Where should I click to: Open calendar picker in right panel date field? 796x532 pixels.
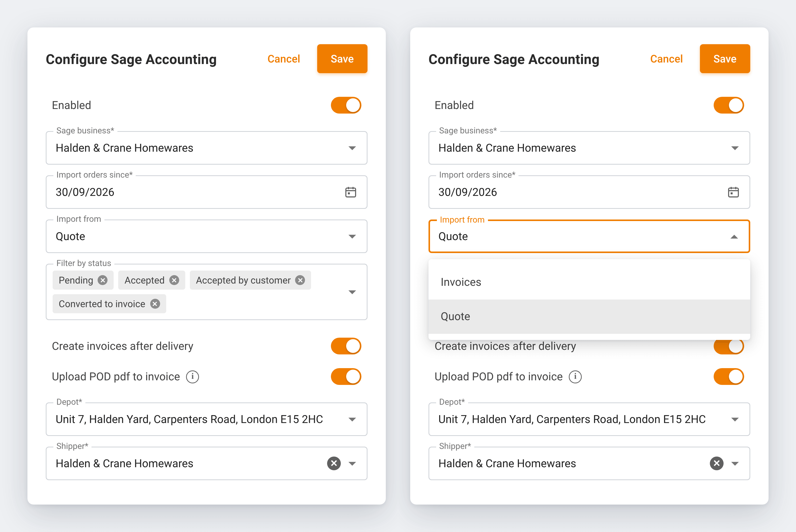click(x=733, y=192)
